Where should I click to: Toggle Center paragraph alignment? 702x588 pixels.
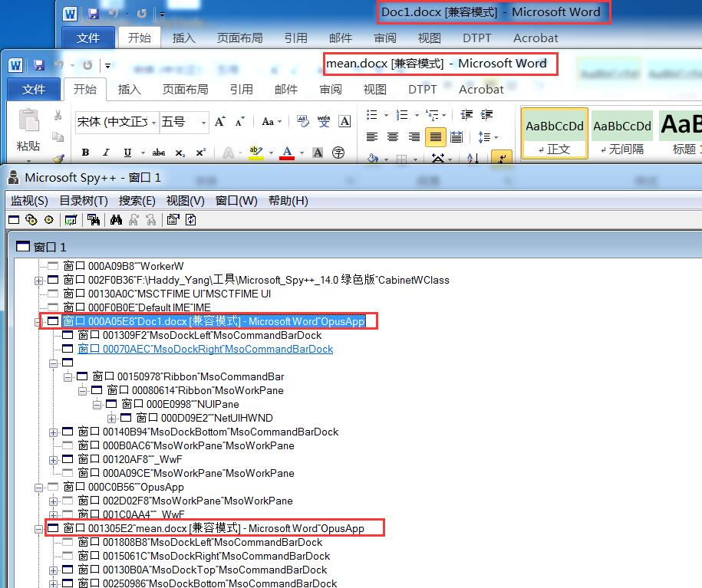(x=393, y=137)
